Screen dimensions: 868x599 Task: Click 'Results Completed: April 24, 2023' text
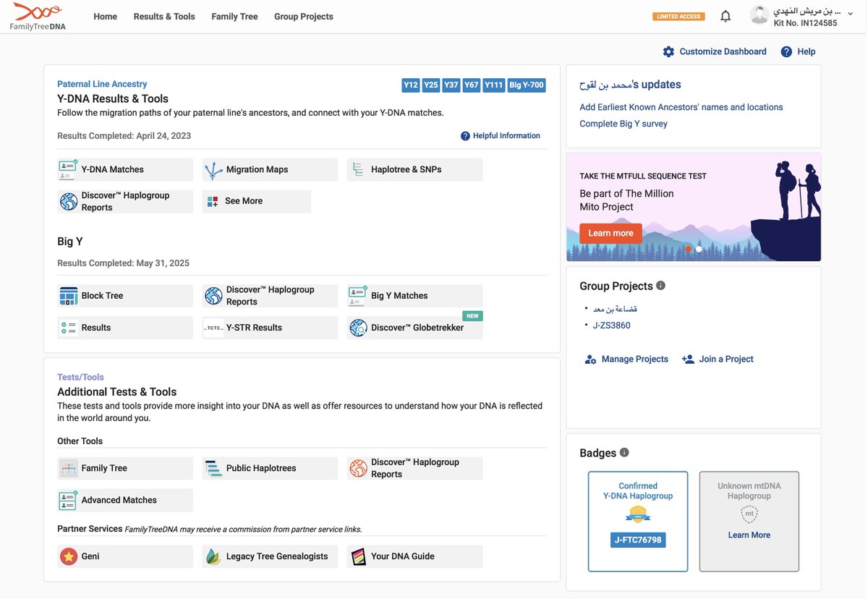[124, 136]
